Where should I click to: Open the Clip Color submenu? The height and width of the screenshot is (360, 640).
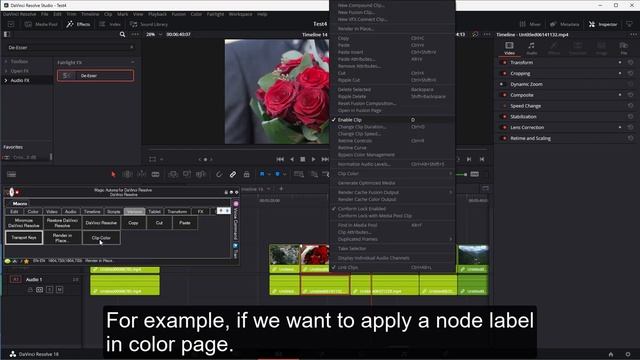(392, 173)
